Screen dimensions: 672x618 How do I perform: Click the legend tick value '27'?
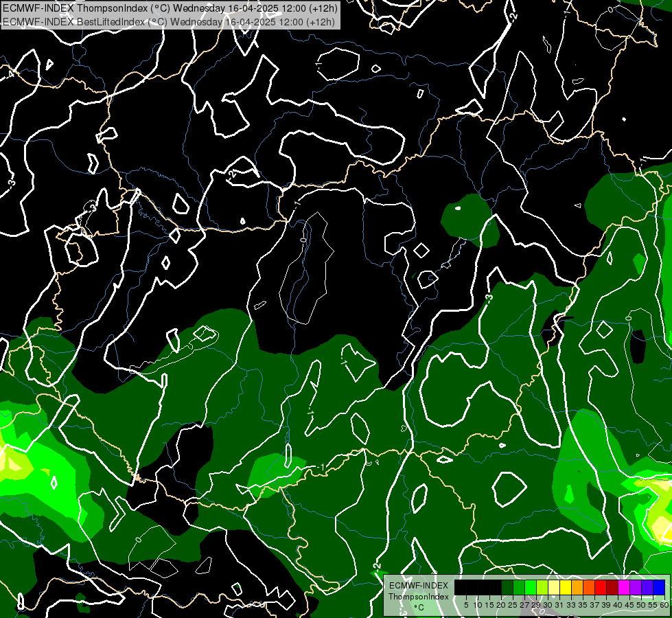pos(524,605)
